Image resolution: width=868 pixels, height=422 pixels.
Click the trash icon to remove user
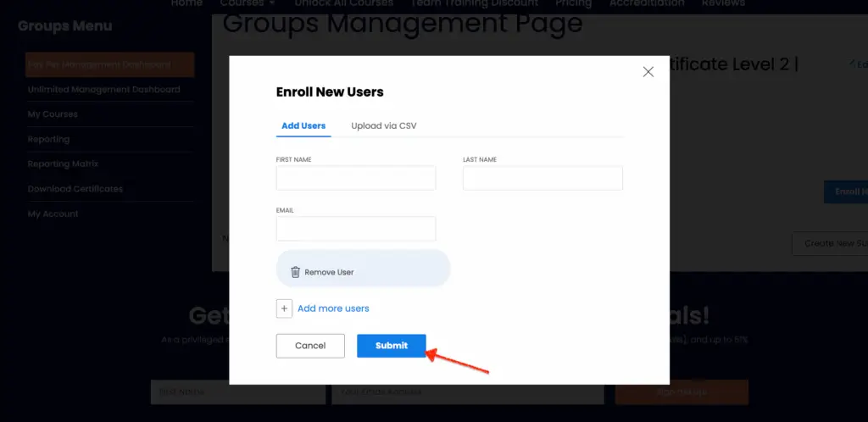point(295,272)
